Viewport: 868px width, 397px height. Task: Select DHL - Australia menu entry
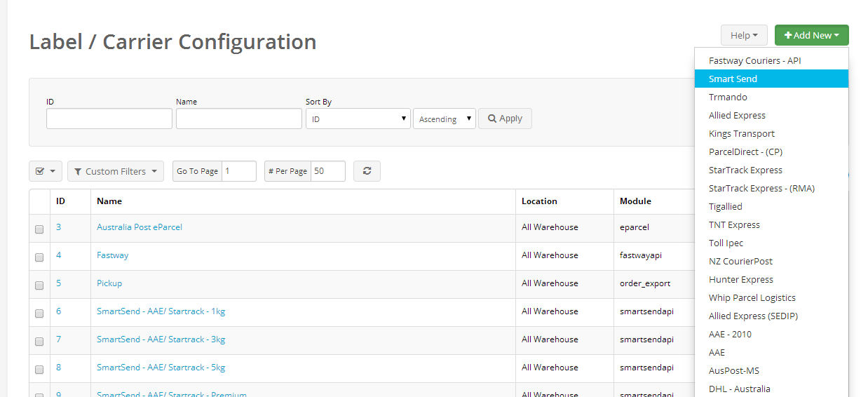tap(771, 389)
